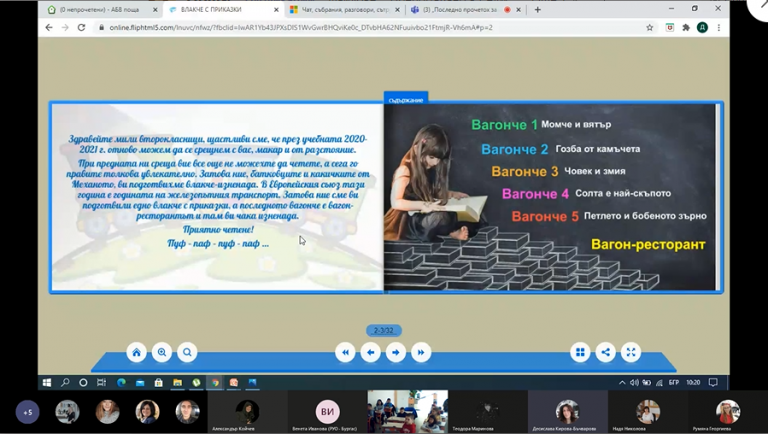Open File Explorer from taskbar
Screen dimensions: 768x434
pyautogui.click(x=177, y=383)
